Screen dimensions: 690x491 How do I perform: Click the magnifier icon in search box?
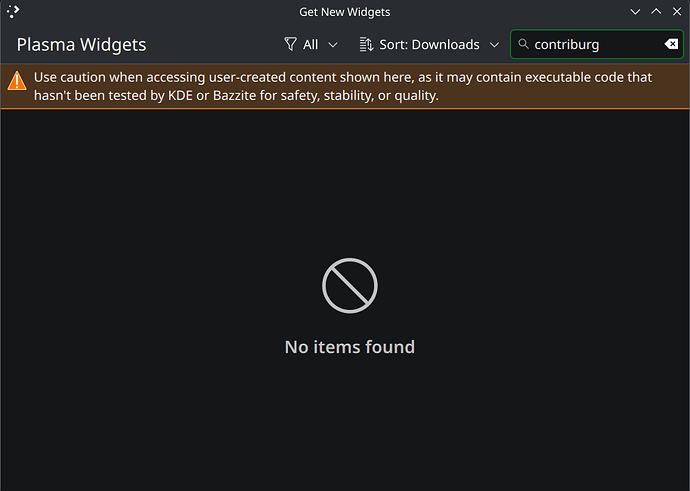click(x=523, y=44)
